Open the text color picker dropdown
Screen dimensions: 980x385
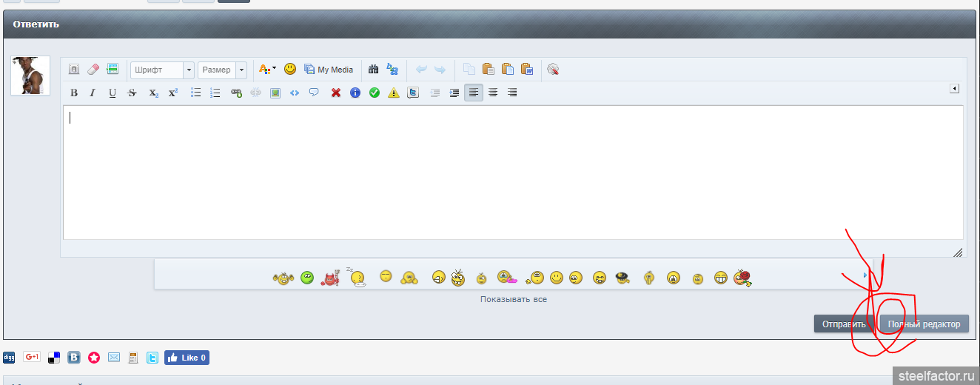[267, 70]
